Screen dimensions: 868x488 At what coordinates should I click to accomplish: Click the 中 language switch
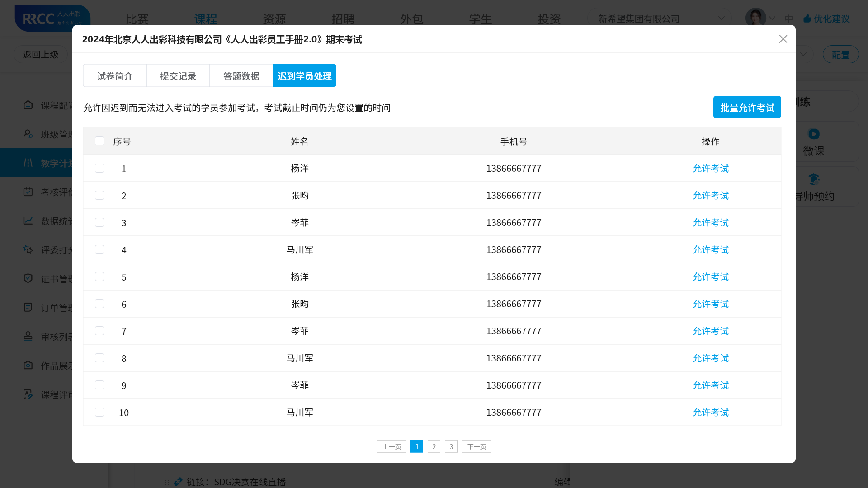789,19
